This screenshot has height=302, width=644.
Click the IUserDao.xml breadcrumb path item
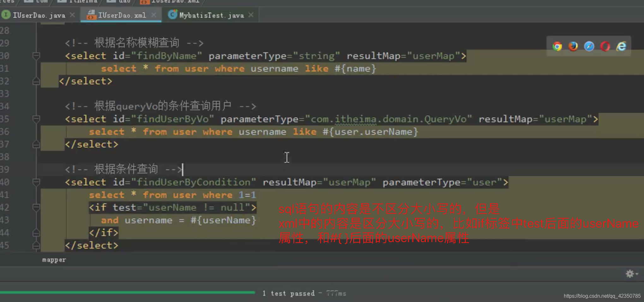tap(171, 2)
